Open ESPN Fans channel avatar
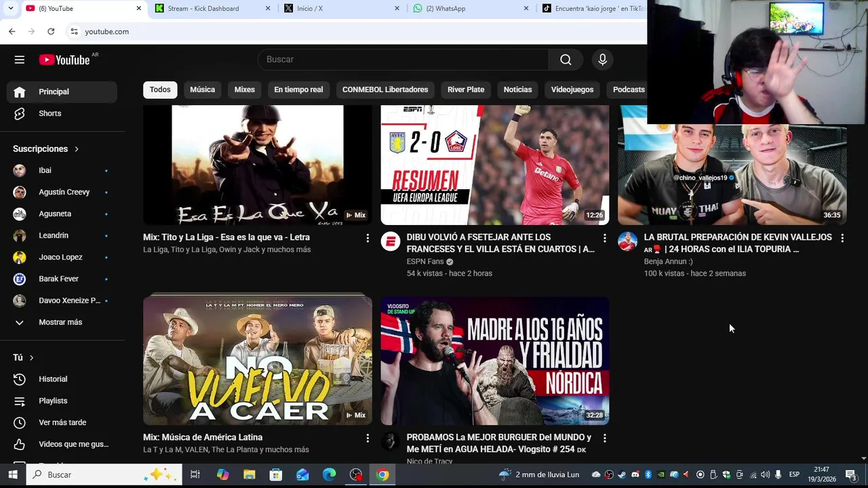 click(391, 241)
